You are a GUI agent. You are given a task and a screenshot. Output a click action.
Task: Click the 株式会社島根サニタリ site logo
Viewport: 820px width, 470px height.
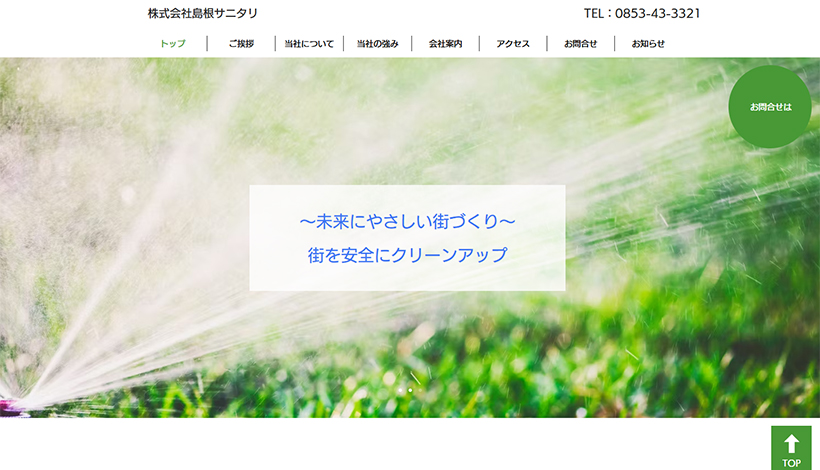203,14
